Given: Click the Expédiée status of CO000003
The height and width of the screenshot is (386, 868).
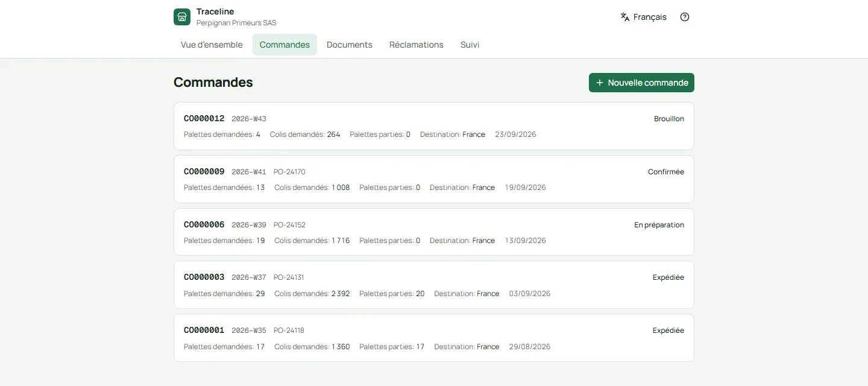Looking at the screenshot, I should point(668,277).
